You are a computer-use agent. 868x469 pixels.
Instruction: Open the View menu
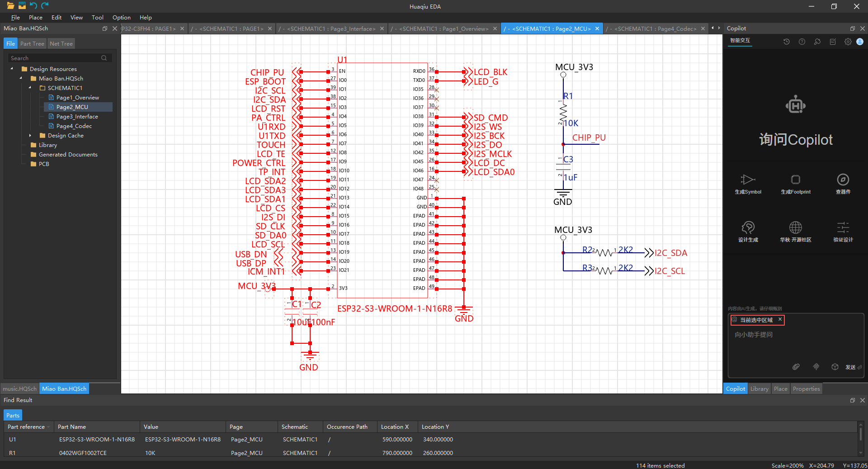tap(76, 18)
